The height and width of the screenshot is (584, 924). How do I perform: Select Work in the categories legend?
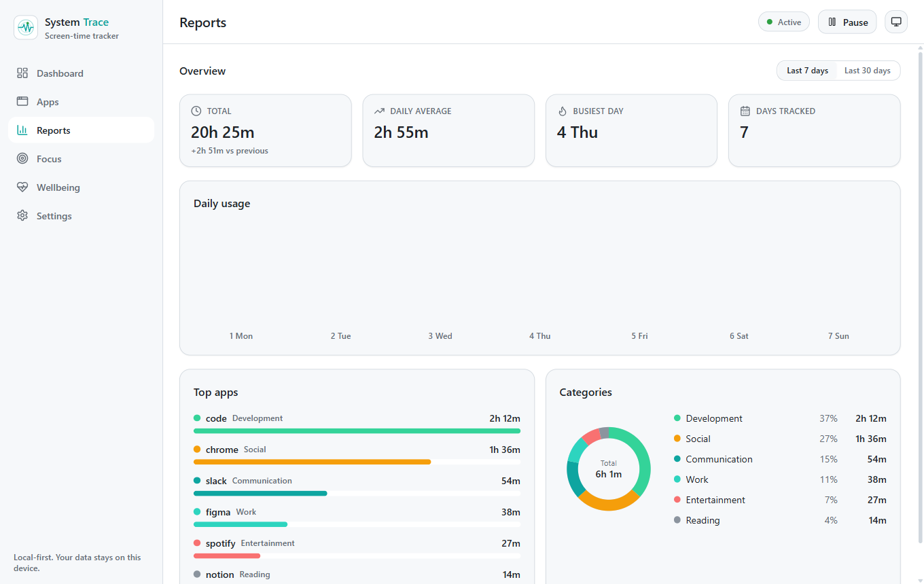[697, 479]
